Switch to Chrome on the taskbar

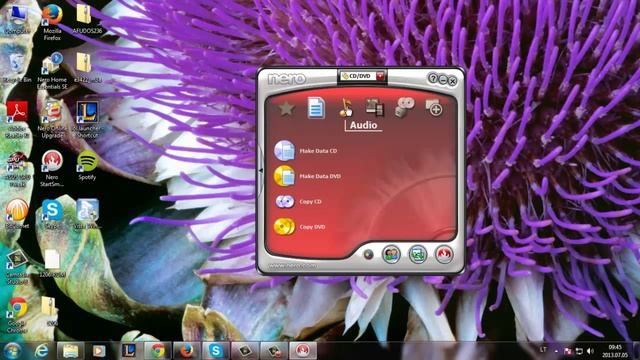pyautogui.click(x=158, y=351)
